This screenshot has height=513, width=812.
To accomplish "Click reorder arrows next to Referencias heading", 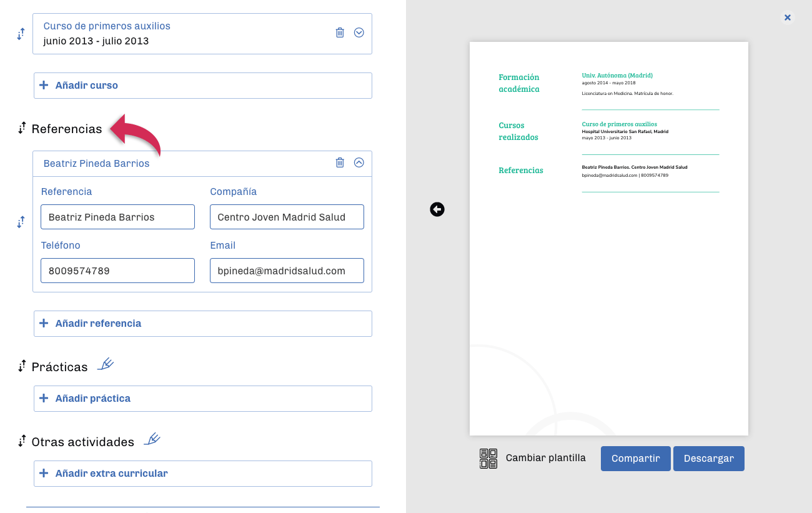I will (22, 129).
